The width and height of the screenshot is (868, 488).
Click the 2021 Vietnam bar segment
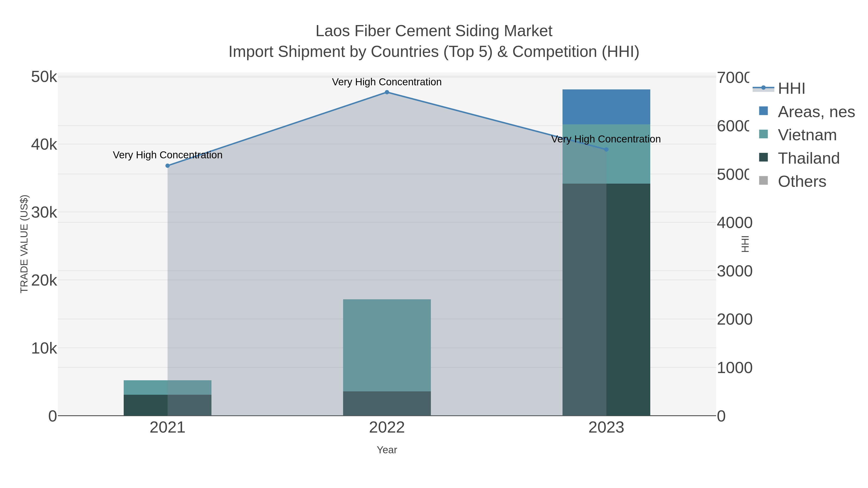click(168, 388)
